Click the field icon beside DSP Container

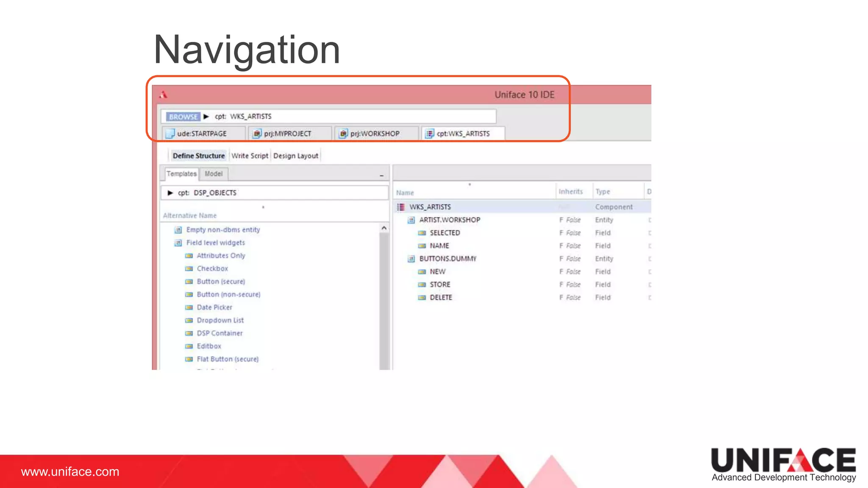pyautogui.click(x=189, y=333)
